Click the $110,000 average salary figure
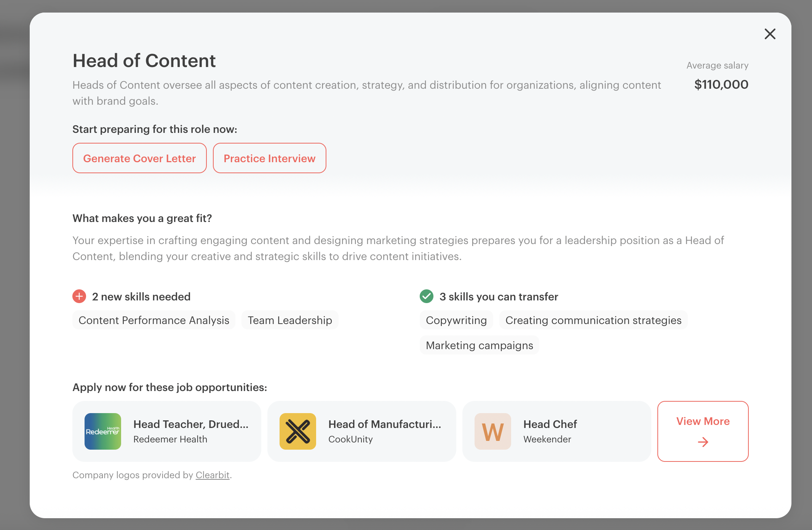Screen dimensions: 812x530 click(721, 85)
